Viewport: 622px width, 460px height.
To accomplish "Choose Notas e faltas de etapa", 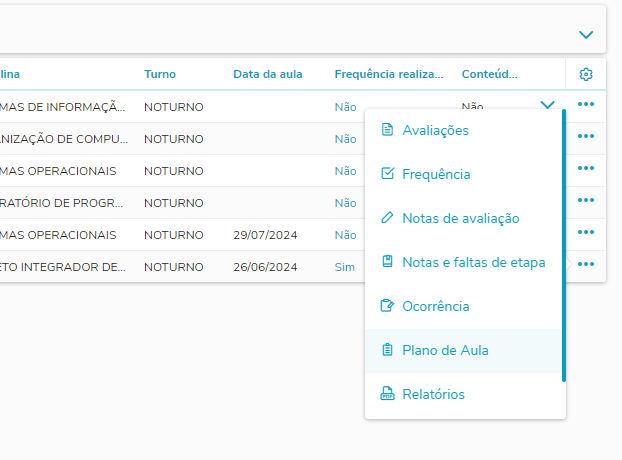I will pos(473,262).
